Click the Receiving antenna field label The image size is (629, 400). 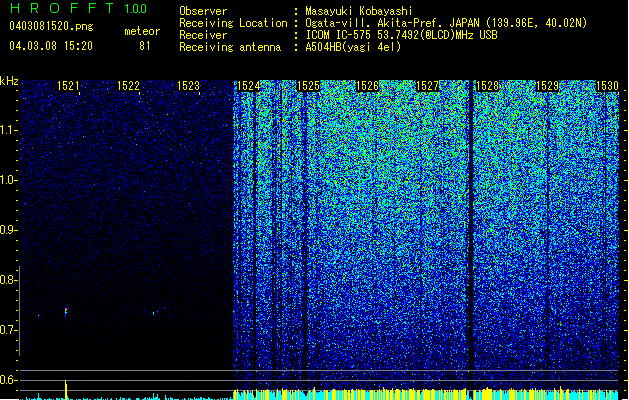[230, 47]
